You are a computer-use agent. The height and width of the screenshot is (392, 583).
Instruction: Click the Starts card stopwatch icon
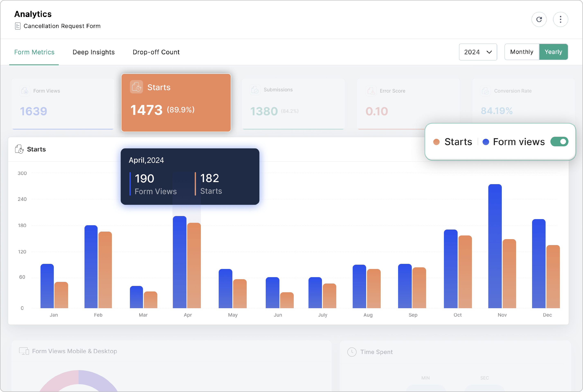(x=136, y=87)
